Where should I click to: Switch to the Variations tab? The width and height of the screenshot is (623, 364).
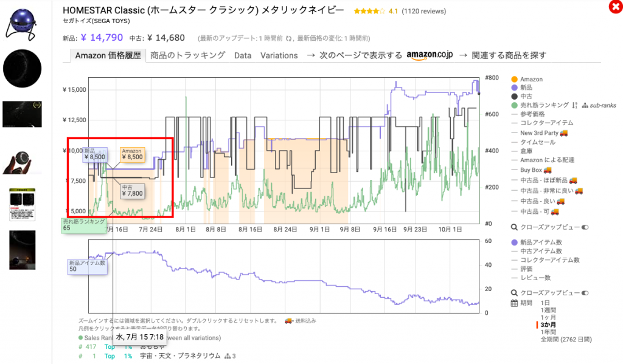click(279, 55)
